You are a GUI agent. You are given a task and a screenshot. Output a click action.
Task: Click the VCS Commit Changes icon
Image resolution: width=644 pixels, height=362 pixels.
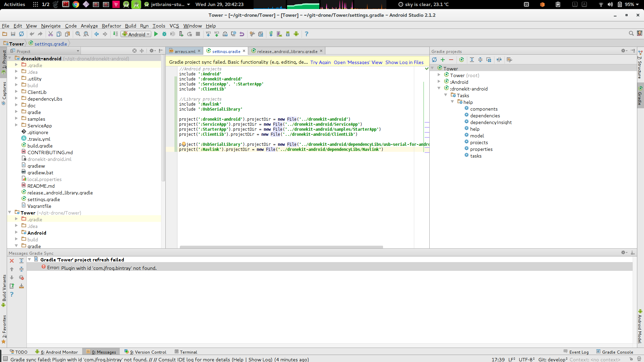[217, 34]
